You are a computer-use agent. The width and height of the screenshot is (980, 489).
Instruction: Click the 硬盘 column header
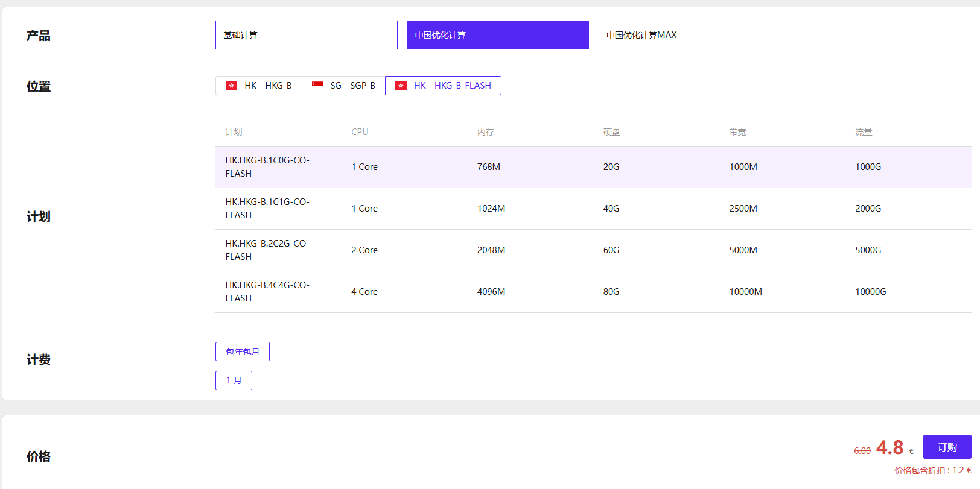point(612,132)
